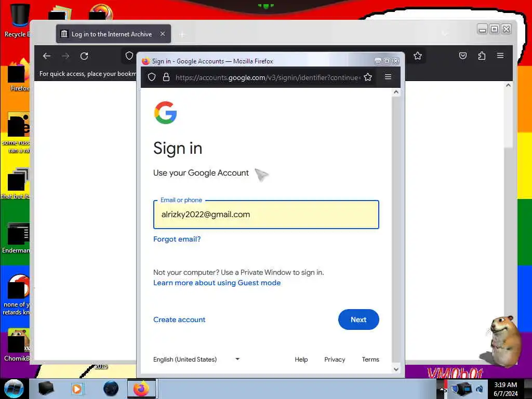Click the Google G logo
This screenshot has width=532, height=399.
click(x=166, y=113)
